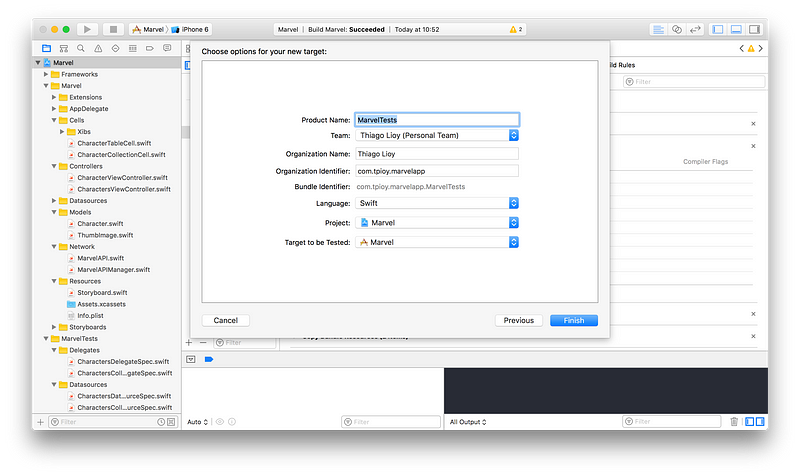The height and width of the screenshot is (476, 800).
Task: Select the Version editor icon
Action: [x=695, y=29]
